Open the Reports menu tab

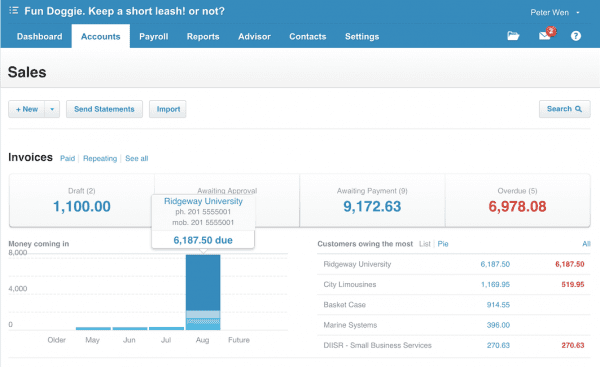203,36
